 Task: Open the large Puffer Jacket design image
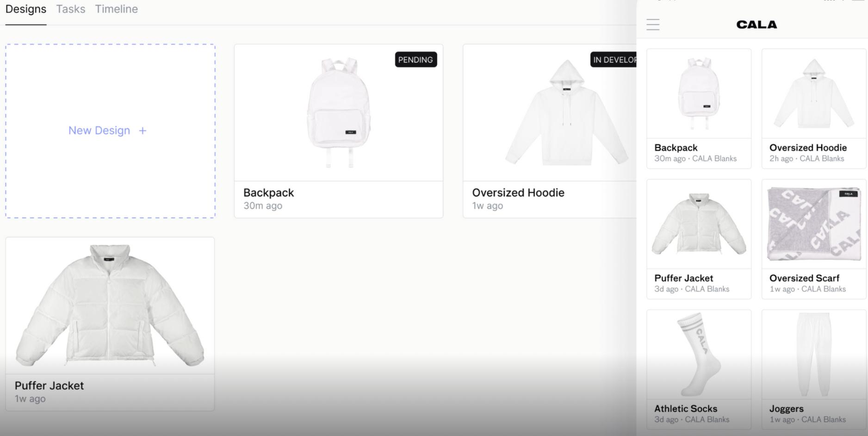pyautogui.click(x=110, y=305)
